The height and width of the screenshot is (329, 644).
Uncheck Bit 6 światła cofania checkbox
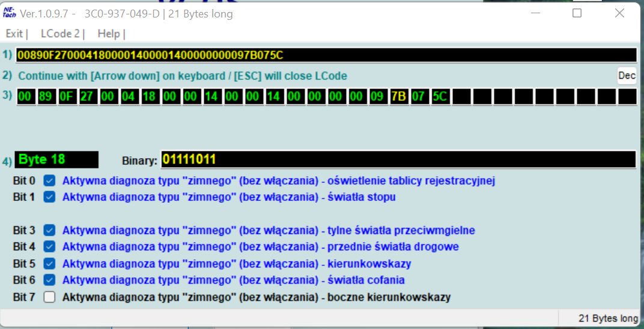click(49, 280)
